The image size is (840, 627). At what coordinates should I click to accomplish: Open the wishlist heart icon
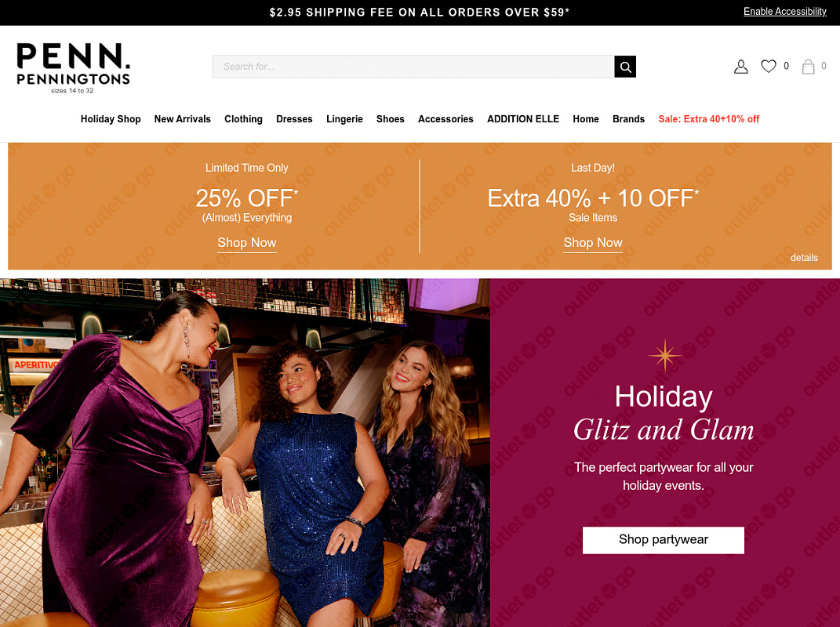(x=768, y=66)
